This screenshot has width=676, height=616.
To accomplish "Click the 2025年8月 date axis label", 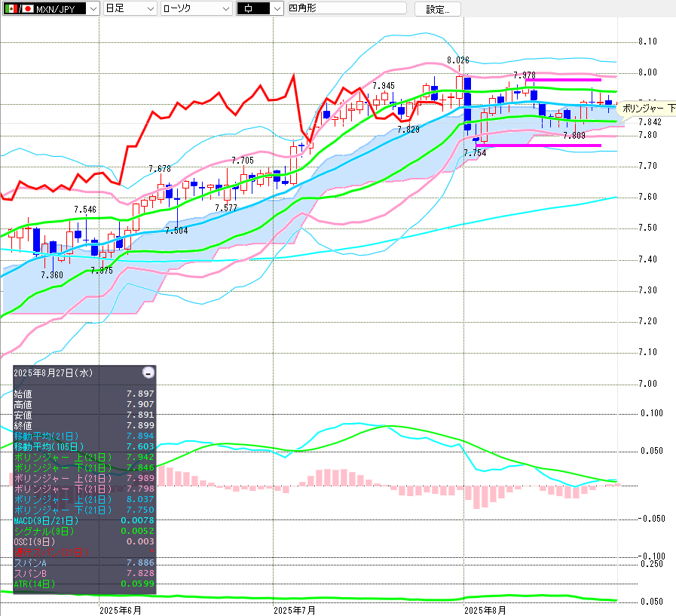I will (485, 610).
